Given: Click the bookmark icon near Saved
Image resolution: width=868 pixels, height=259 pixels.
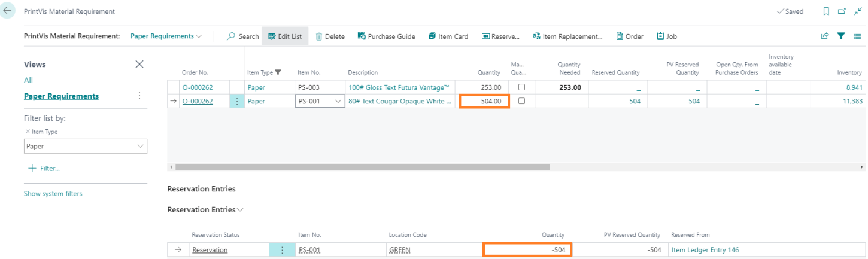Looking at the screenshot, I should (x=827, y=11).
